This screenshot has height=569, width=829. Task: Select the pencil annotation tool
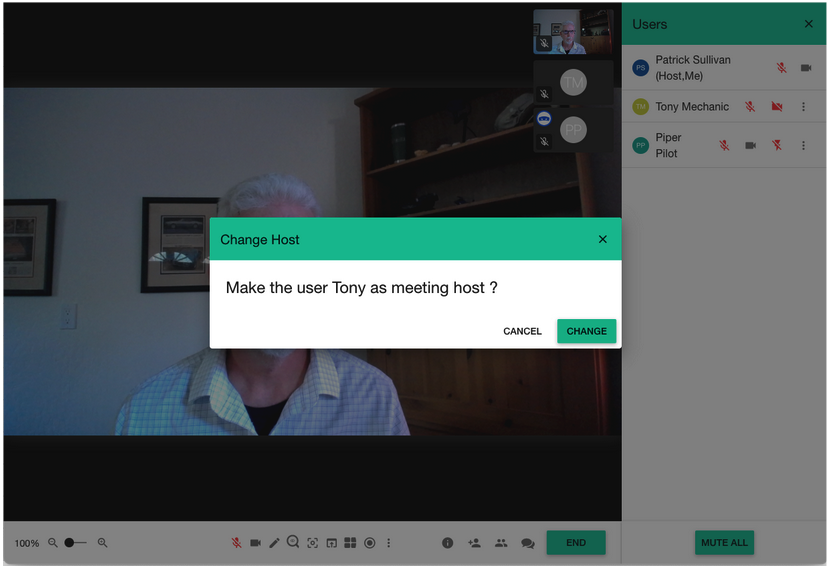tap(274, 543)
